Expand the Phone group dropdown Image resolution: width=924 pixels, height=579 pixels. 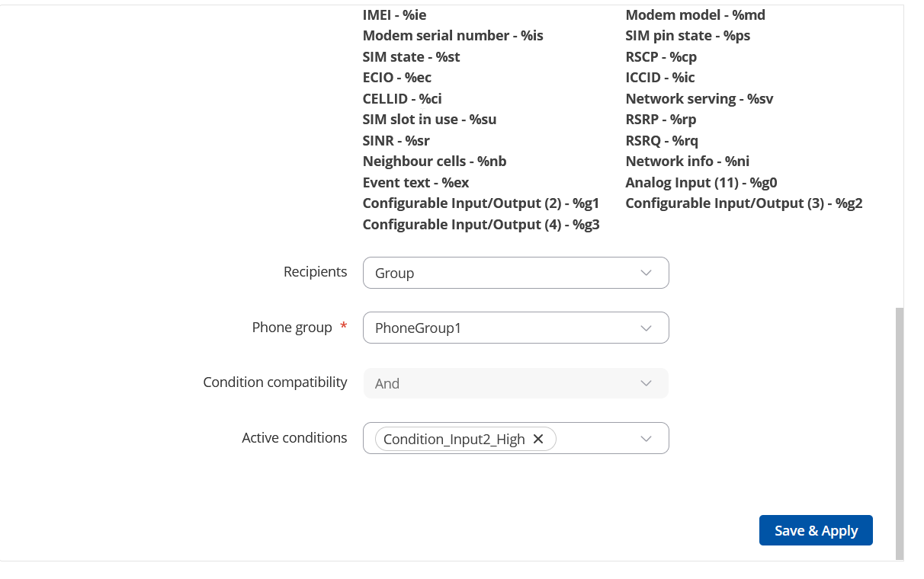(x=515, y=328)
